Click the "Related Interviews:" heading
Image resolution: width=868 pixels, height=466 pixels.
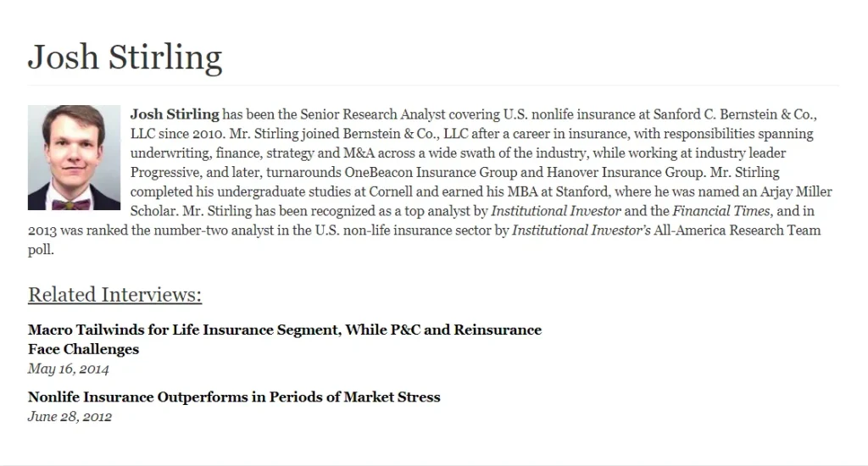pyautogui.click(x=114, y=295)
